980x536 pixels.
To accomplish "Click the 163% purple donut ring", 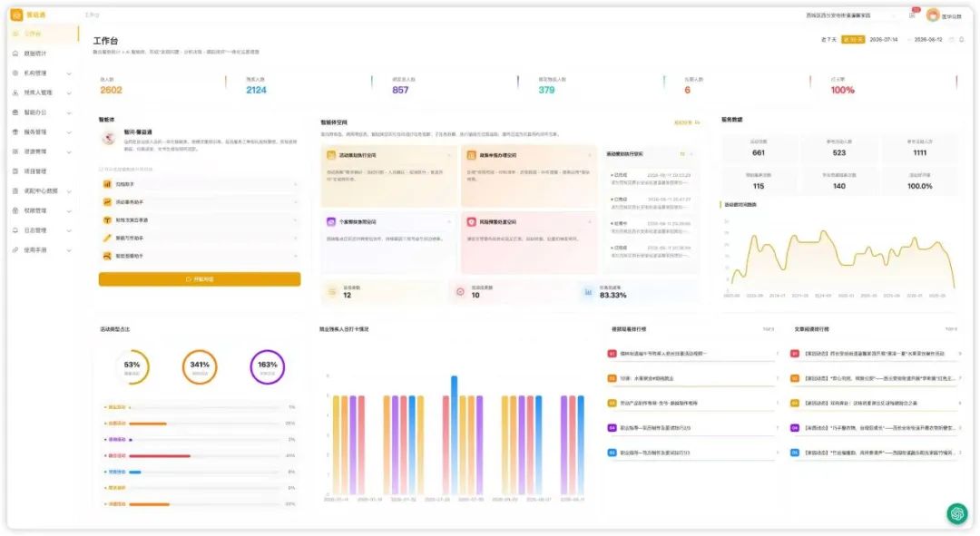I will click(x=268, y=366).
